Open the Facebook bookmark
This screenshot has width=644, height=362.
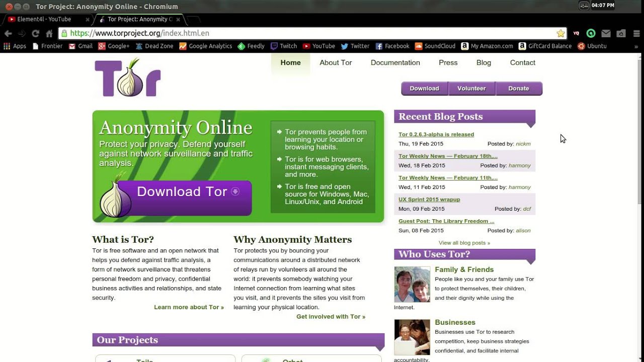click(x=392, y=46)
